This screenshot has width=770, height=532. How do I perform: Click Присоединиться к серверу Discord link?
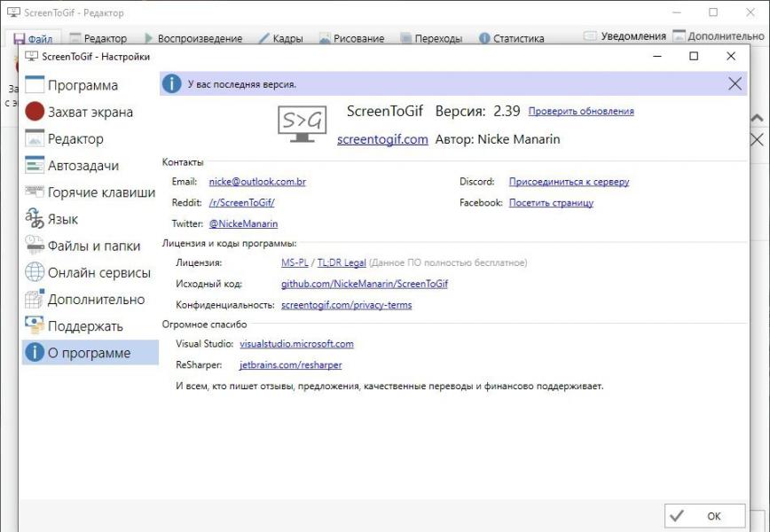click(569, 182)
